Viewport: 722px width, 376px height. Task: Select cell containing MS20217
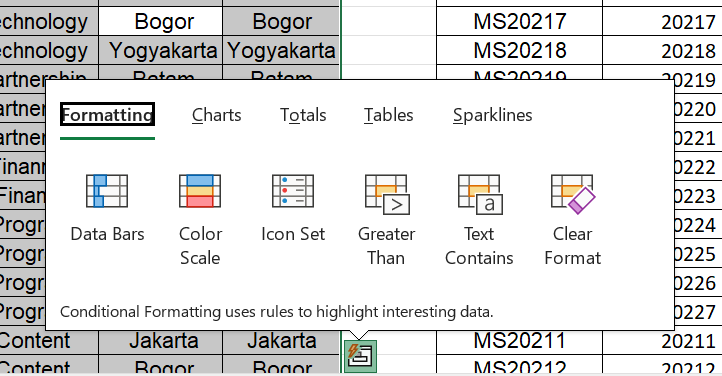(x=519, y=22)
